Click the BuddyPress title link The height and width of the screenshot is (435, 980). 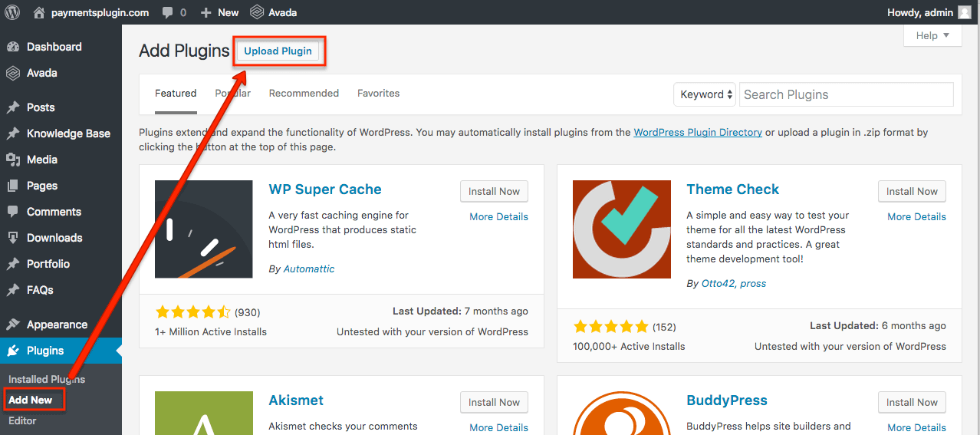(x=727, y=400)
